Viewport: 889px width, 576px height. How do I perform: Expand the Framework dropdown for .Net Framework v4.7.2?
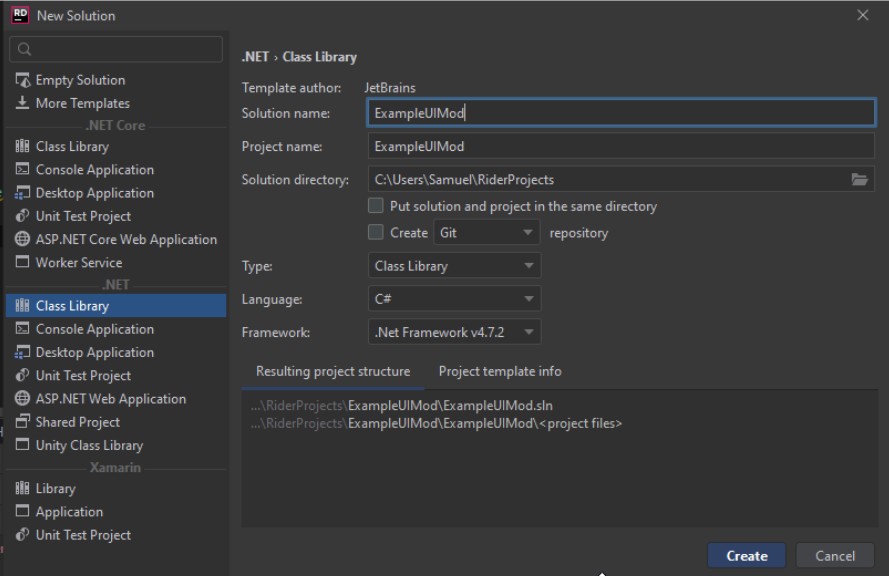pos(454,332)
